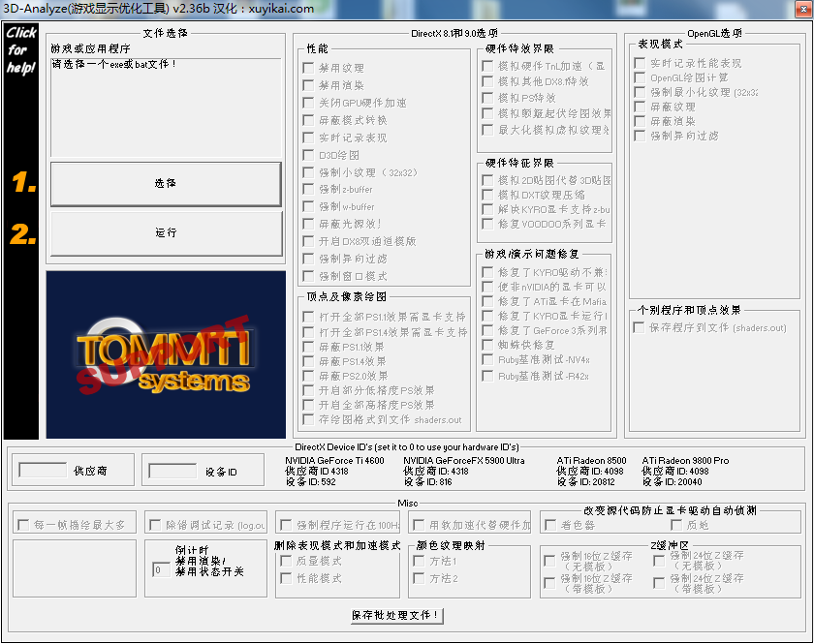Check the D3D绘图 option
Screen dimensions: 814x644
[308, 155]
